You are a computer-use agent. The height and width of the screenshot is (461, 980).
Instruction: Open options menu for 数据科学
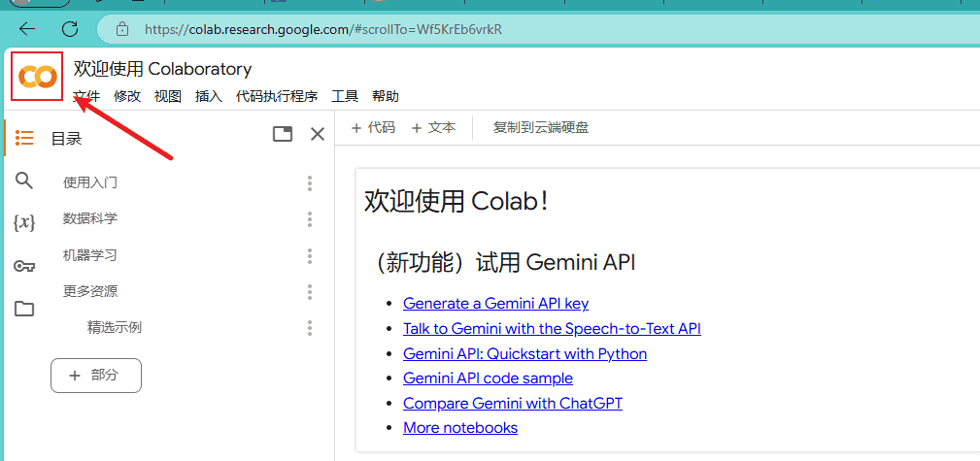pos(310,219)
